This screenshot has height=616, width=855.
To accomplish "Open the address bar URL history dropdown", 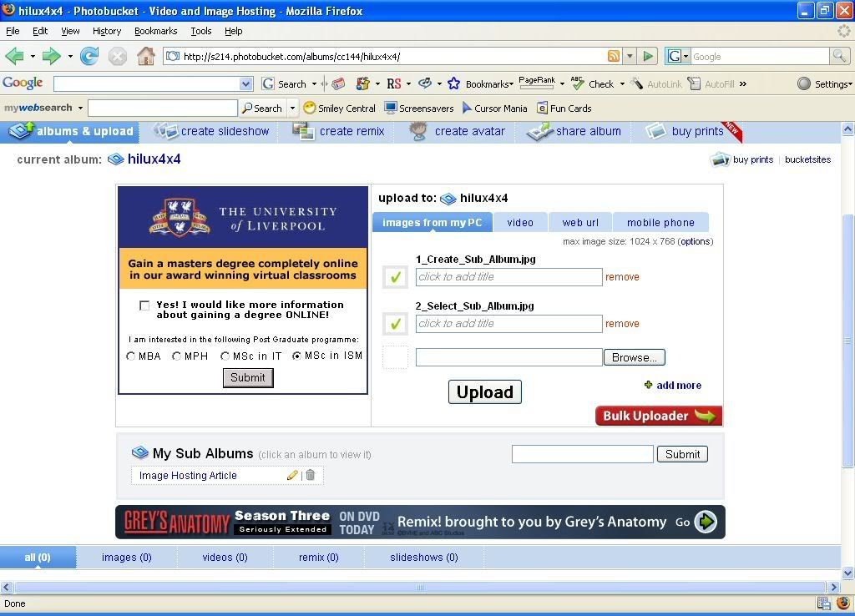I will [630, 56].
